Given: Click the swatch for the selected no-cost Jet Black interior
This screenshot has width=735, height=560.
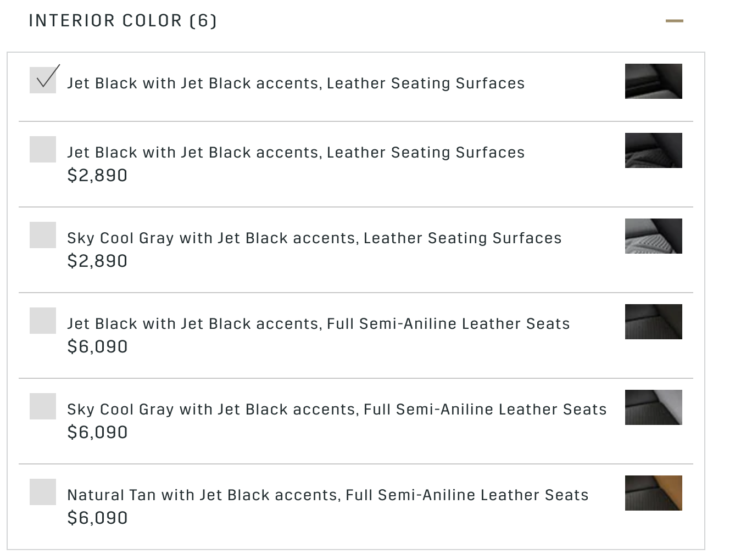Looking at the screenshot, I should (653, 81).
